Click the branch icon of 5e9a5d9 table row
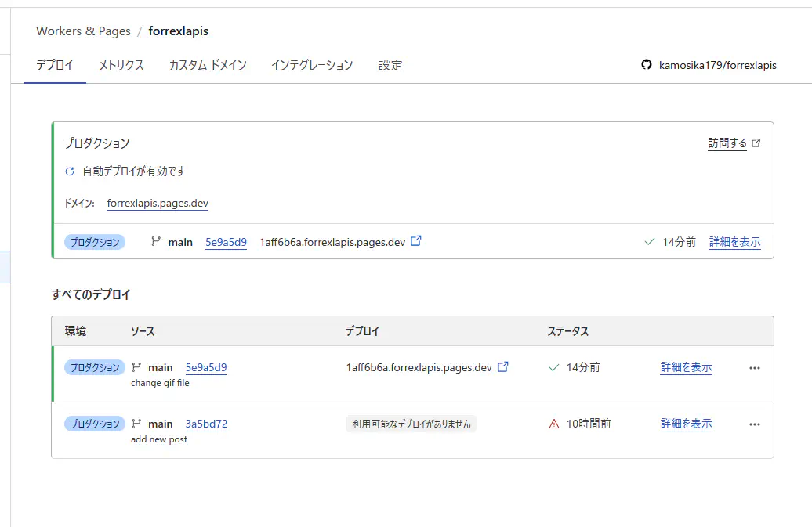This screenshot has width=812, height=527. (137, 367)
